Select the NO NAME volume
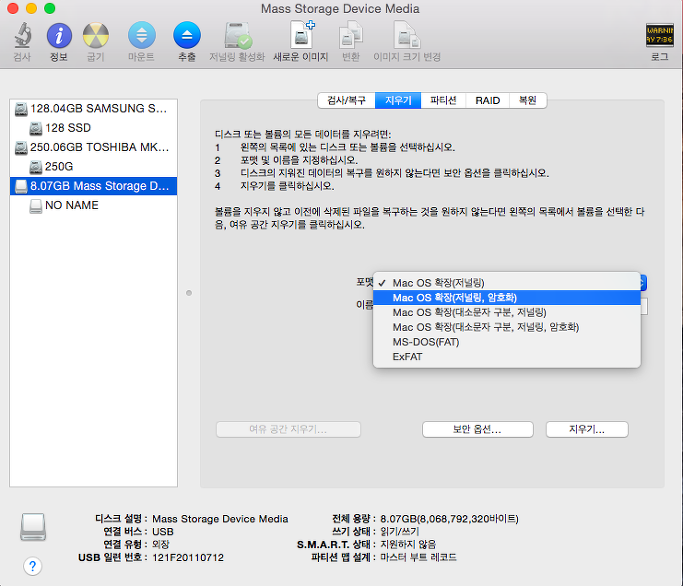 pos(93,205)
